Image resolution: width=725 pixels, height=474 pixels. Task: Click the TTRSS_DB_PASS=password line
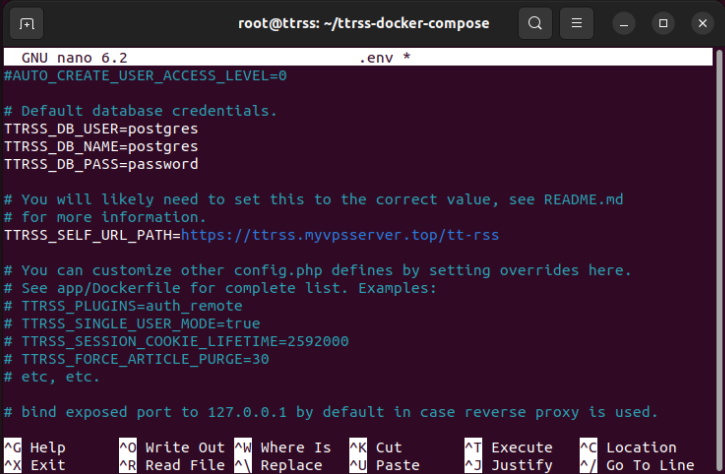101,164
